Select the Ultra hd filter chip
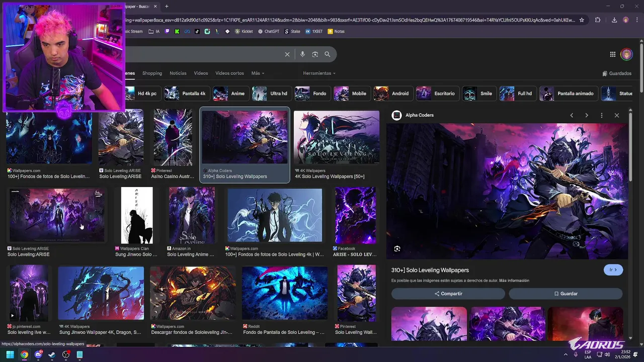The height and width of the screenshot is (362, 644). (271, 94)
